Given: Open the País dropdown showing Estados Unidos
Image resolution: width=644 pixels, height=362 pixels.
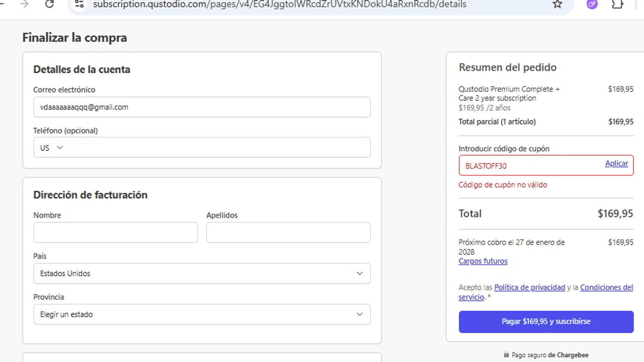Looking at the screenshot, I should (x=202, y=273).
